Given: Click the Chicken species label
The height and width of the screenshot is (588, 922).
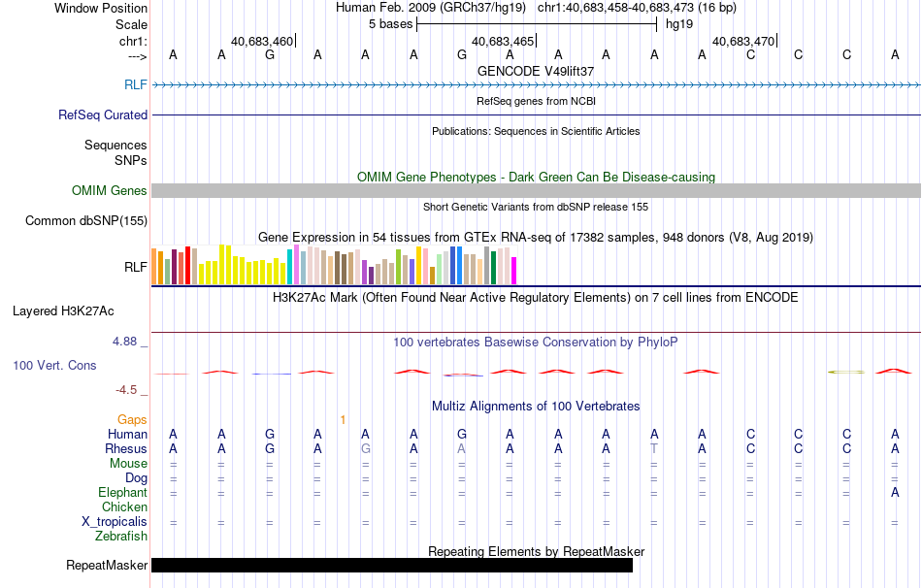Looking at the screenshot, I should [x=124, y=506].
